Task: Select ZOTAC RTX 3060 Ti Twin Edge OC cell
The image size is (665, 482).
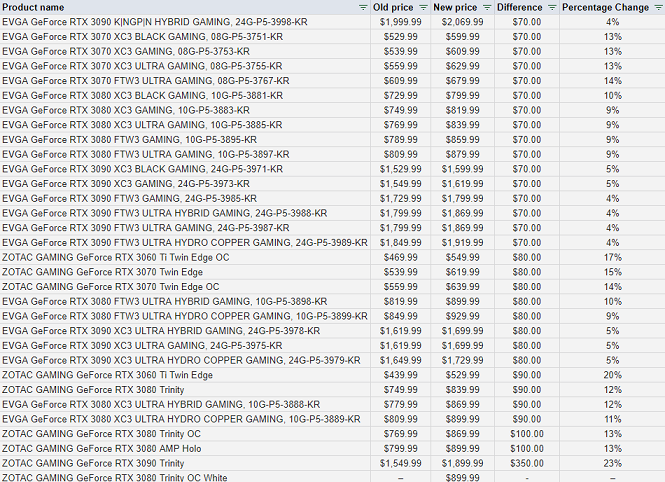Action: click(x=185, y=257)
